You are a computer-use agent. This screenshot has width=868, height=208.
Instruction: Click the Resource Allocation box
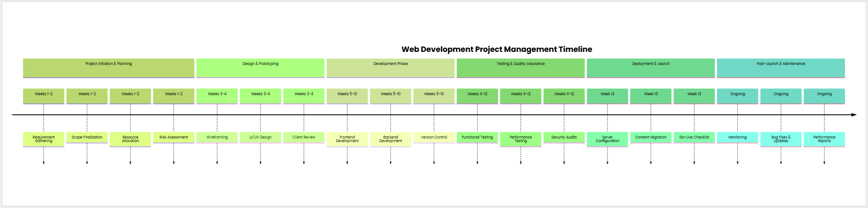pos(130,139)
